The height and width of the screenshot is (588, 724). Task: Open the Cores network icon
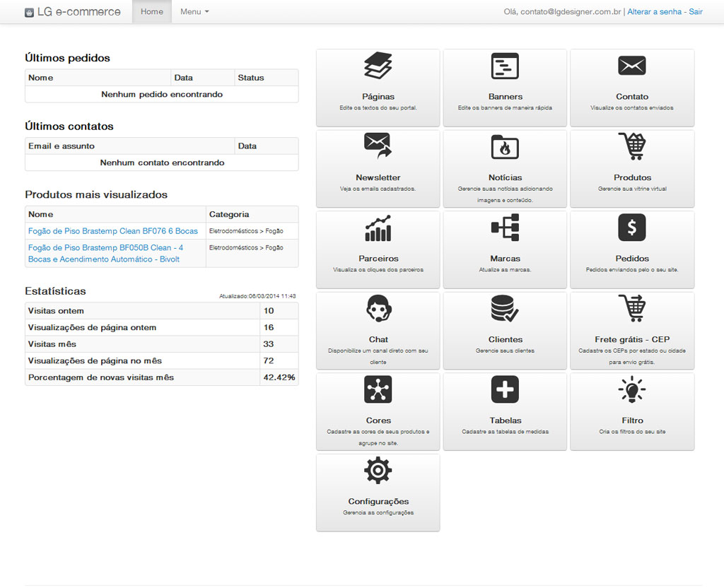click(378, 389)
